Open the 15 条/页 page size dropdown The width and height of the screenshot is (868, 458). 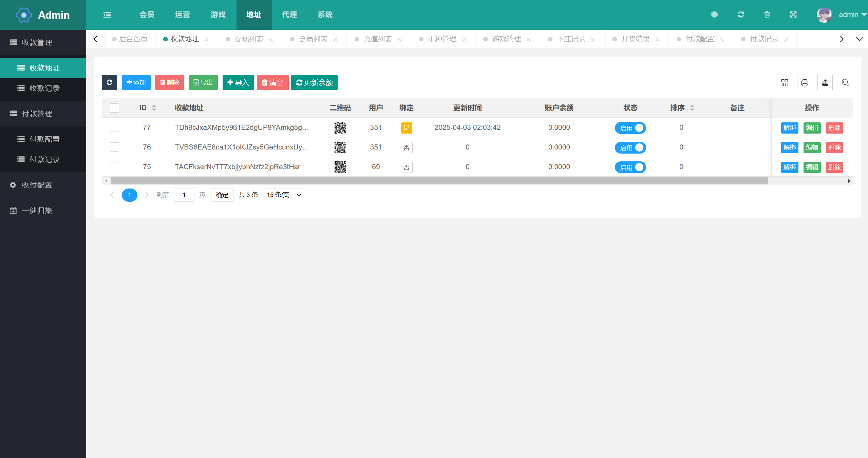click(283, 195)
